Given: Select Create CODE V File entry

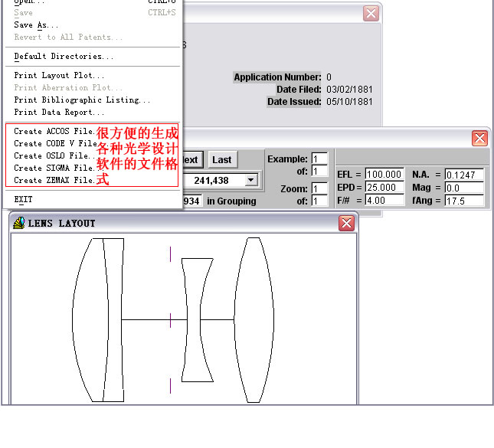Looking at the screenshot, I should coord(55,143).
